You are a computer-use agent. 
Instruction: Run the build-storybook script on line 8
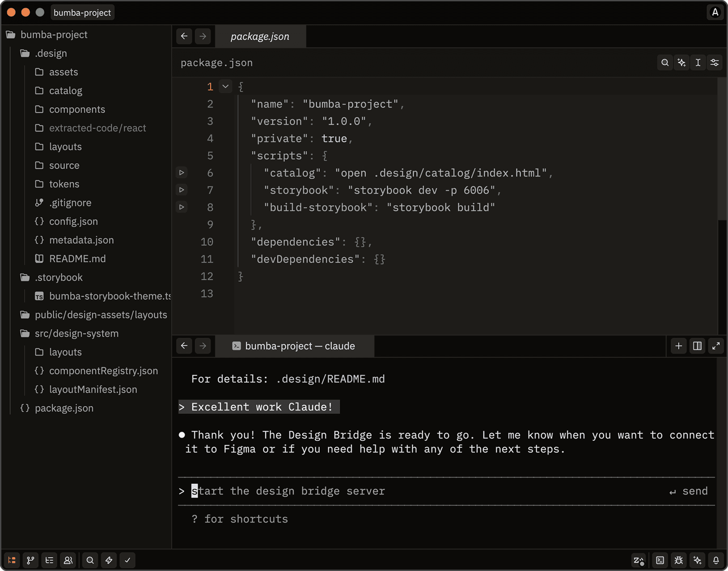[182, 207]
